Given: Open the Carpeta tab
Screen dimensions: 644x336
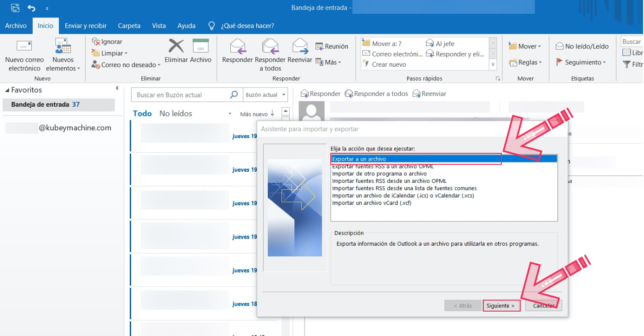Looking at the screenshot, I should pos(129,26).
